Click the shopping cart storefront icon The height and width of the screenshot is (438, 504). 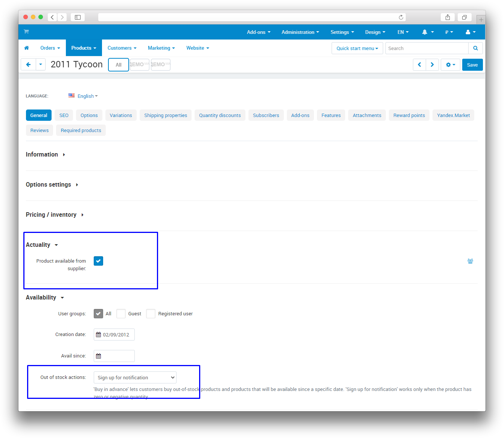pyautogui.click(x=26, y=32)
